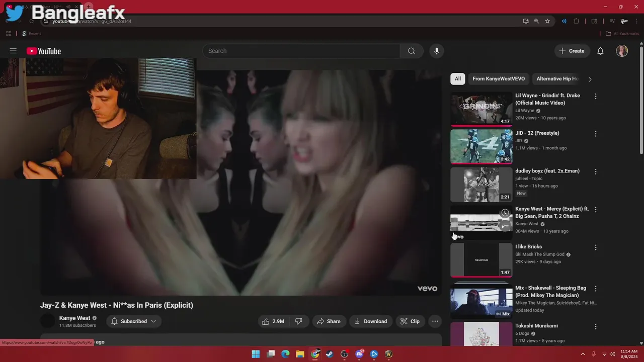This screenshot has height=362, width=644.
Task: Open the media controls toolbar icon
Action: coord(612,21)
